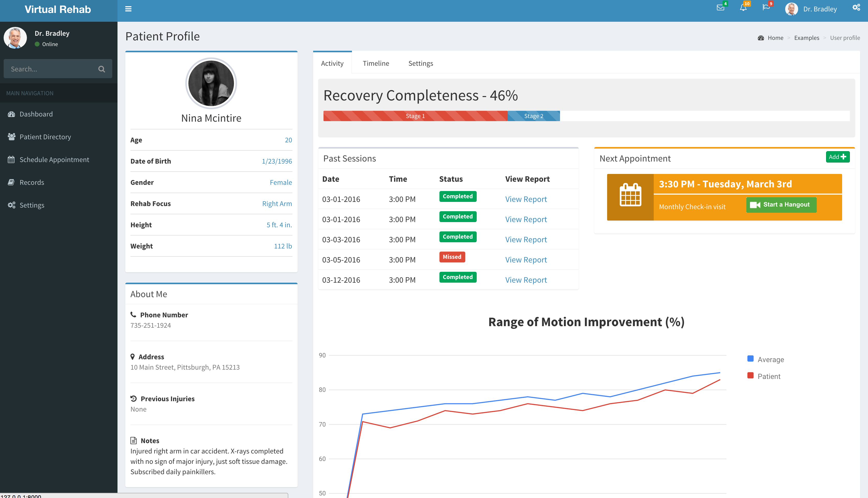Open the mail envelope notifications icon
The image size is (868, 498).
(x=720, y=8)
